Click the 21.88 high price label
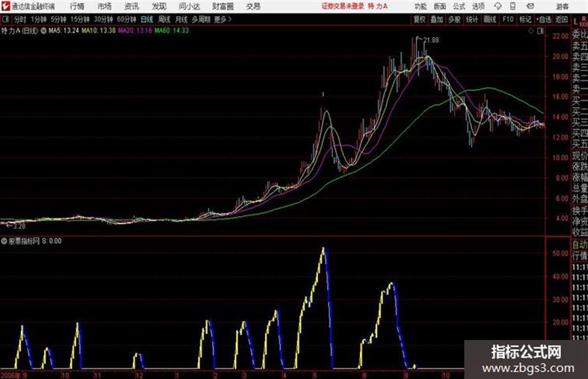Image resolution: width=588 pixels, height=379 pixels. (431, 40)
